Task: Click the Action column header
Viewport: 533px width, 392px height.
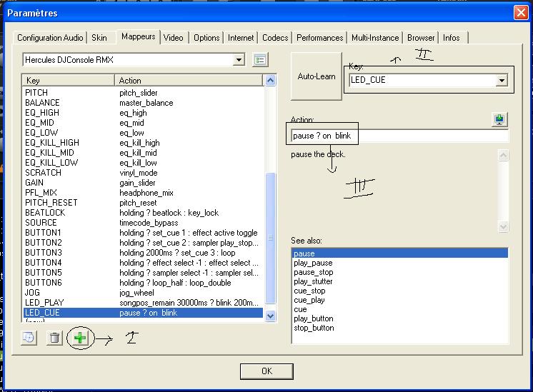Action: (189, 81)
